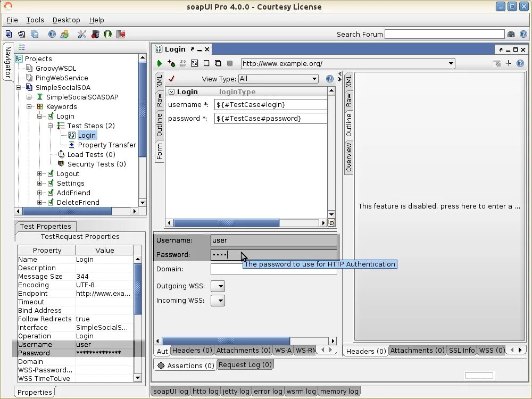532x399 pixels.
Task: Open the error log tab
Action: click(x=268, y=391)
